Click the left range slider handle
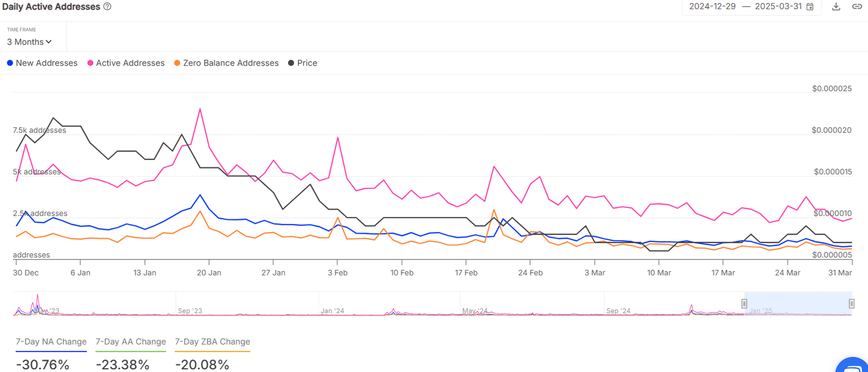This screenshot has height=372, width=868. (x=744, y=304)
